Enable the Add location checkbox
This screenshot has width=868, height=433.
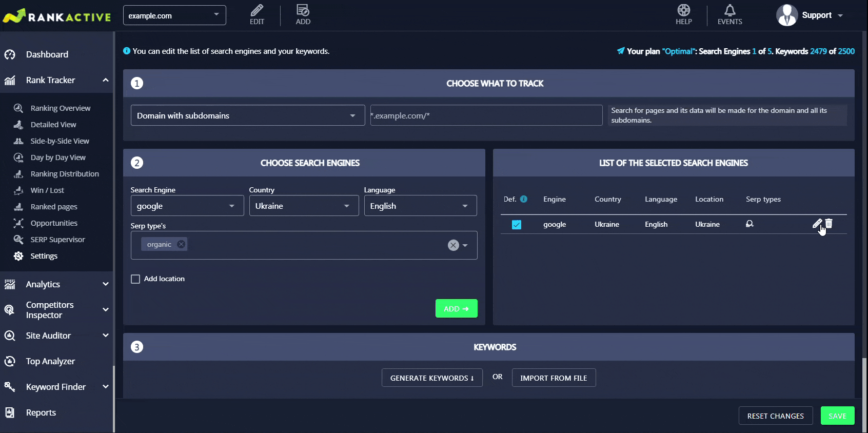click(135, 279)
